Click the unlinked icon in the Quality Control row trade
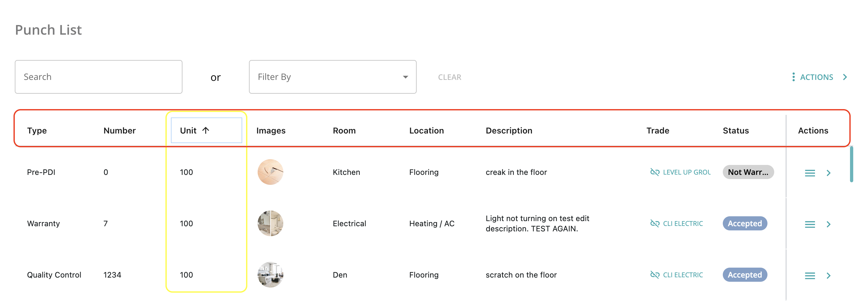The width and height of the screenshot is (868, 301). coord(655,275)
